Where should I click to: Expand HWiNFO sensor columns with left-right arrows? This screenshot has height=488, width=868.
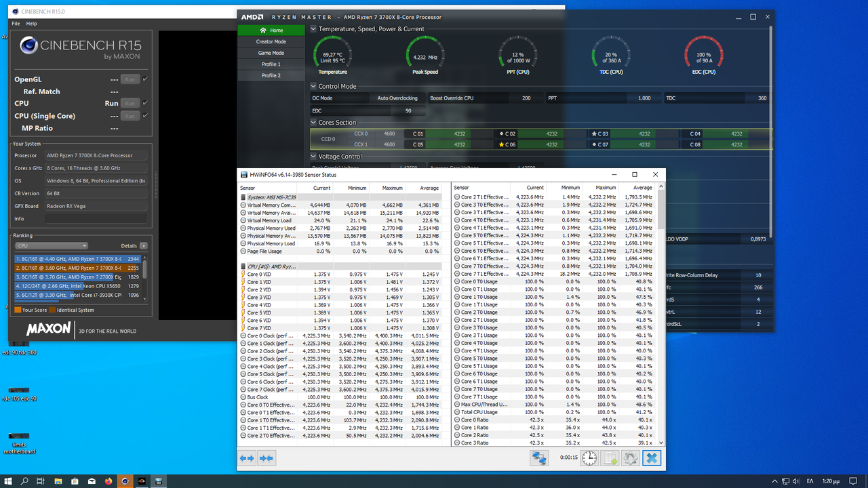247,458
